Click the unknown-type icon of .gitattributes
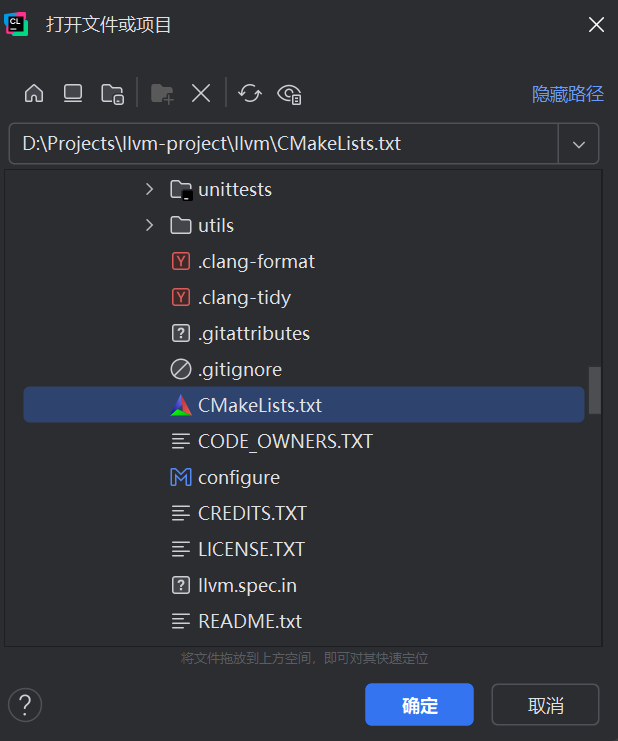The image size is (618, 741). (180, 333)
